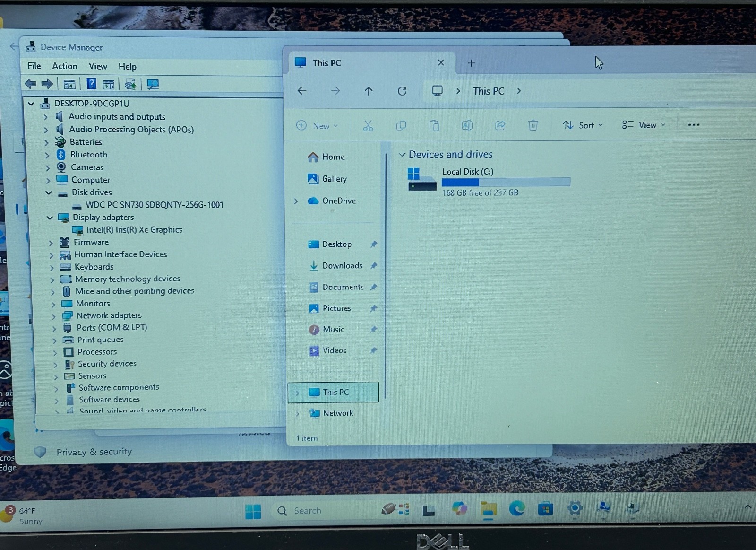This screenshot has height=550, width=756.
Task: Open Microsoft Store from the taskbar
Action: click(x=546, y=509)
